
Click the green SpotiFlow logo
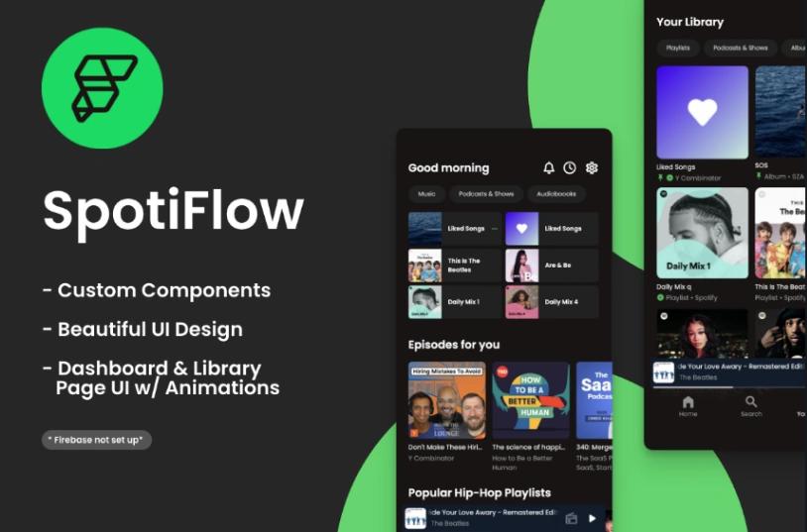[102, 88]
